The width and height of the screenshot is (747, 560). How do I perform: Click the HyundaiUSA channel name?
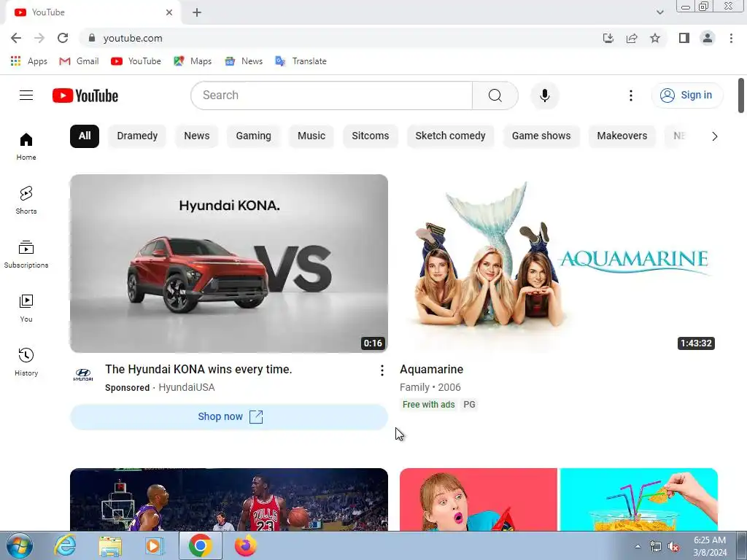tap(187, 388)
